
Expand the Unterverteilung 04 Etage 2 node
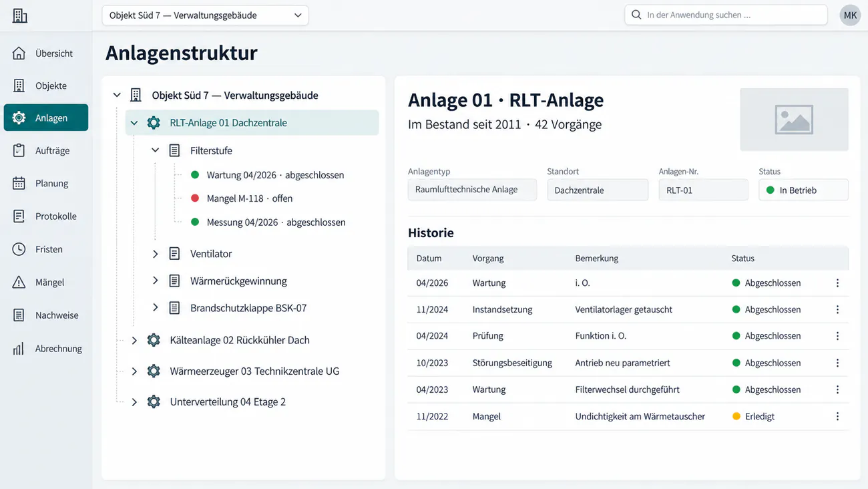[x=134, y=402]
